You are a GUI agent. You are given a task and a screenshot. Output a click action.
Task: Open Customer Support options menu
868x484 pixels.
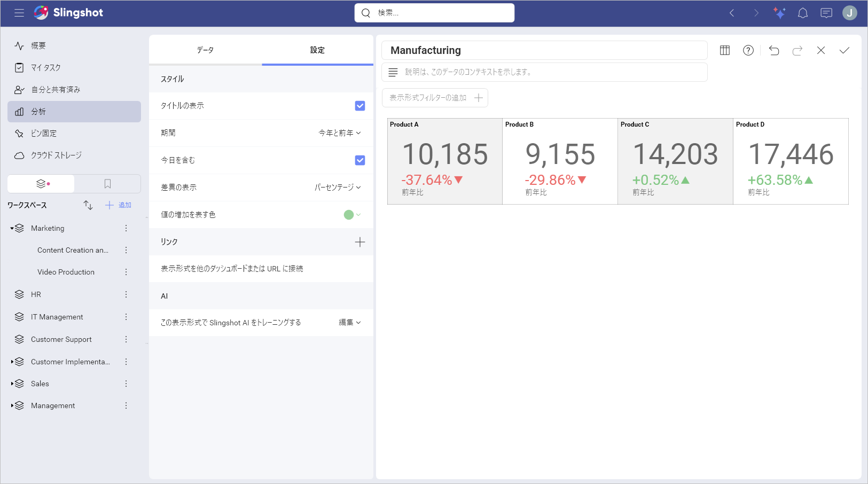pos(126,339)
